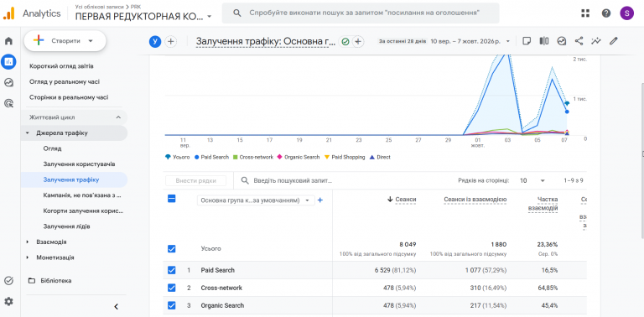Viewport: 644px width, 317px height.
Task: Open the Основна група каналів dimension dropdown
Action: pos(256,200)
